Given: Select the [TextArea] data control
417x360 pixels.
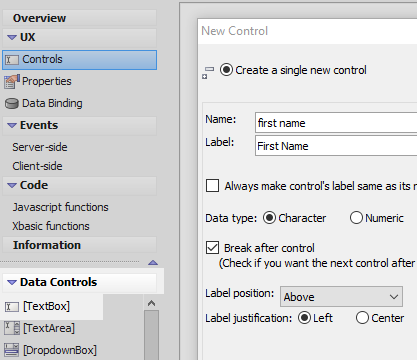Looking at the screenshot, I should 49,328.
